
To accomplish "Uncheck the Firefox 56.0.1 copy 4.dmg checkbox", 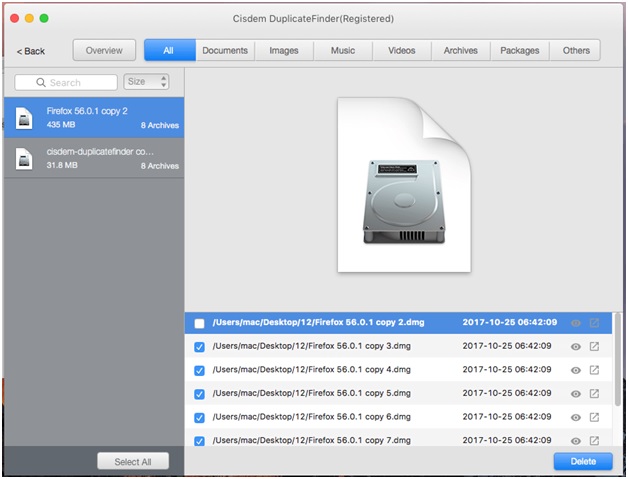I will (x=199, y=370).
